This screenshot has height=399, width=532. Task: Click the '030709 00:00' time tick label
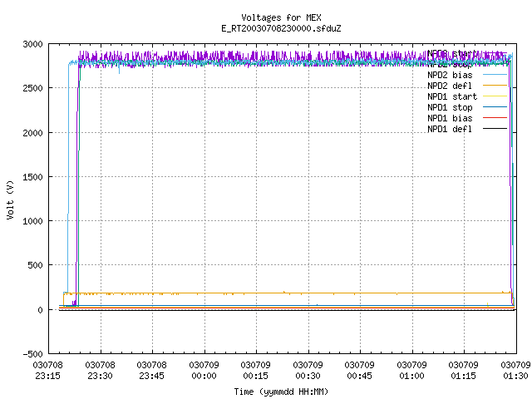(x=204, y=370)
